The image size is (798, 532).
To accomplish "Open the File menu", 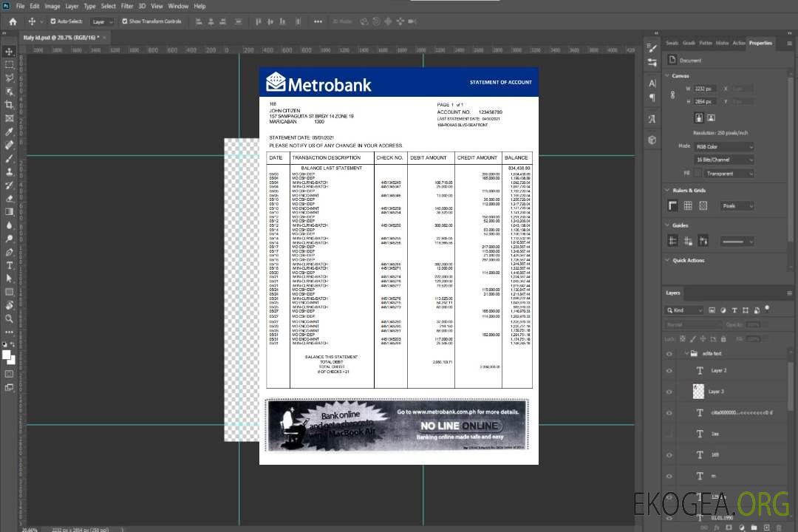I will pos(21,6).
